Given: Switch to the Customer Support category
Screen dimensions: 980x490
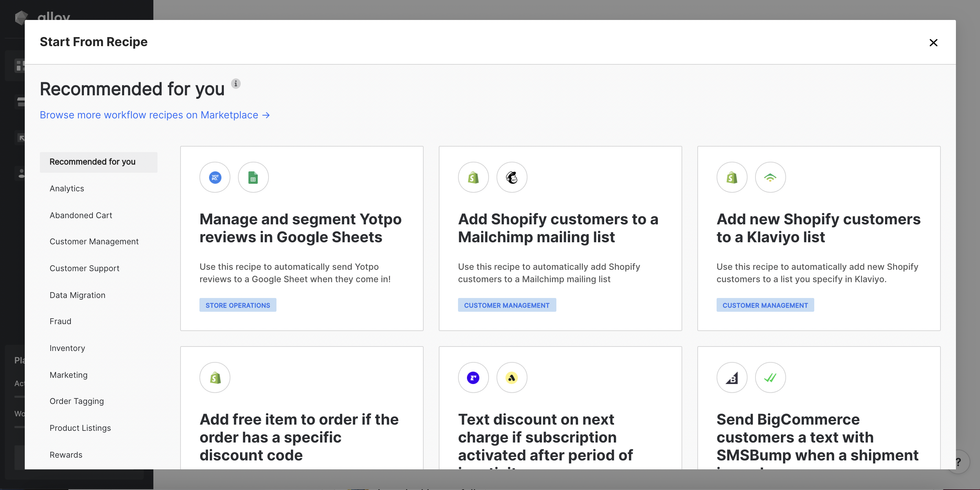Looking at the screenshot, I should tap(84, 268).
